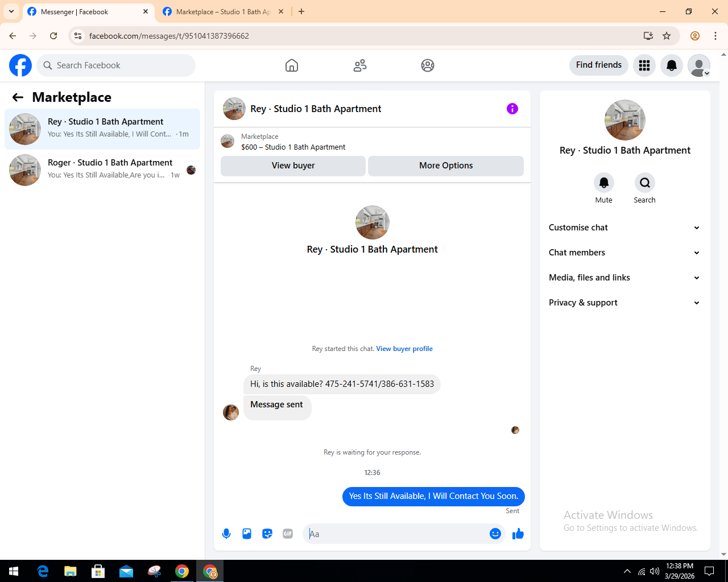This screenshot has height=582, width=728.
Task: Open the Mail app on the taskbar
Action: pos(126,571)
